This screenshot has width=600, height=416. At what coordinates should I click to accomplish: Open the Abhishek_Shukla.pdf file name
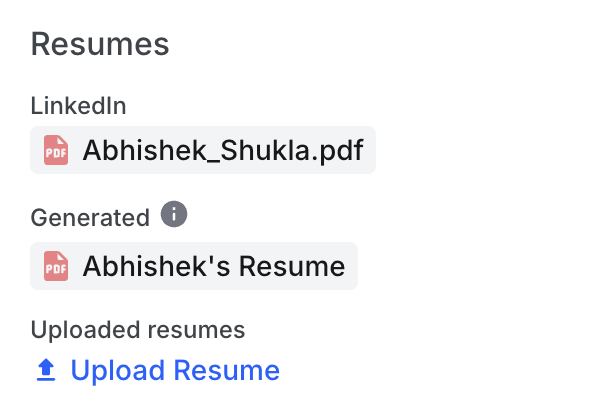pyautogui.click(x=223, y=150)
